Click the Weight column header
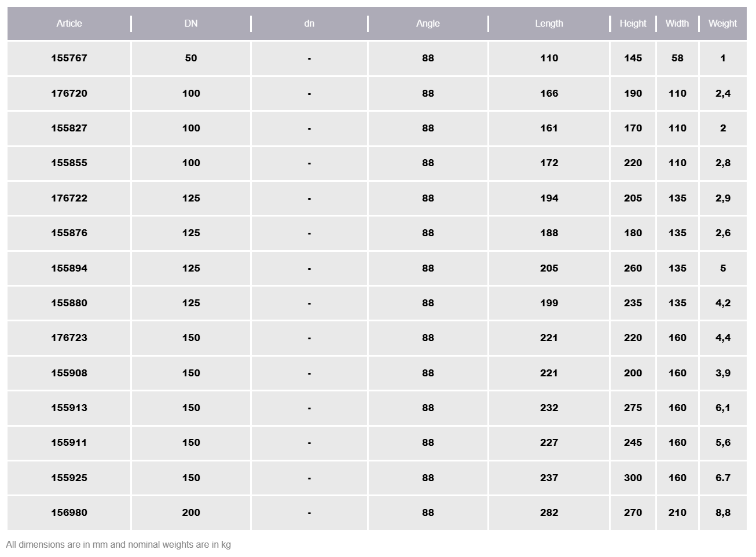This screenshot has height=557, width=756. pyautogui.click(x=722, y=24)
